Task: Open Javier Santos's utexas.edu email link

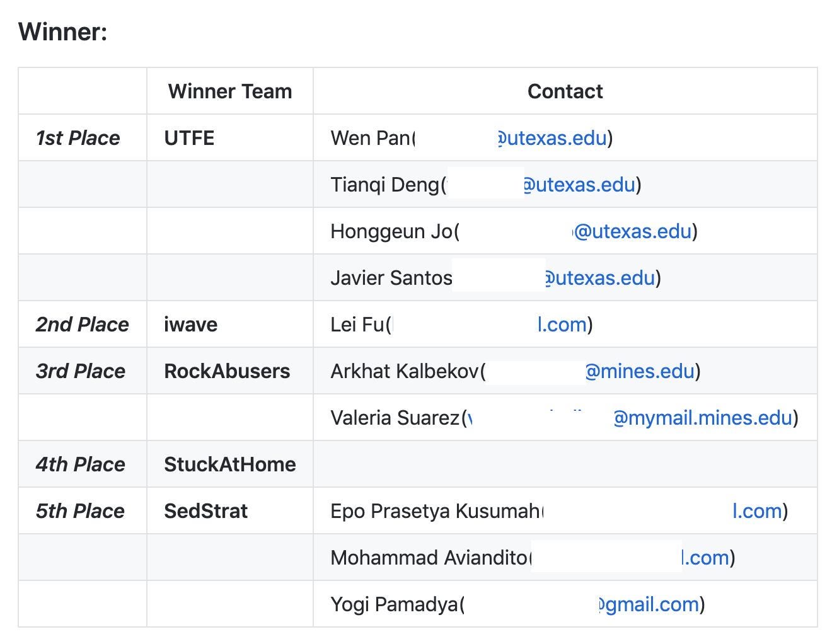Action: 600,278
